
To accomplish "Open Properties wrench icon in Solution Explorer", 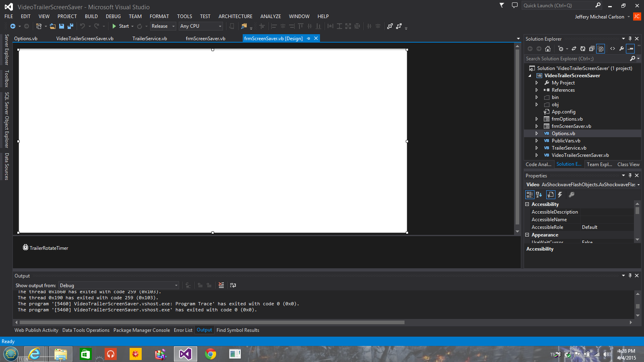I will (x=621, y=49).
